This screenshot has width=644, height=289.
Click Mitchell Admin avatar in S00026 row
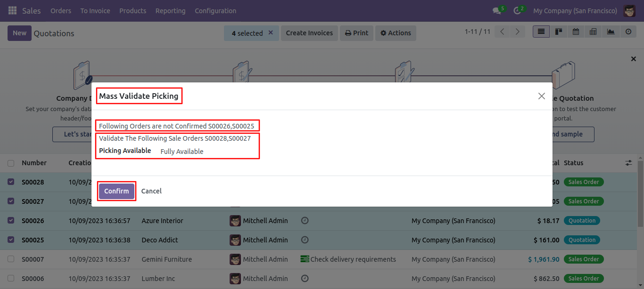235,220
